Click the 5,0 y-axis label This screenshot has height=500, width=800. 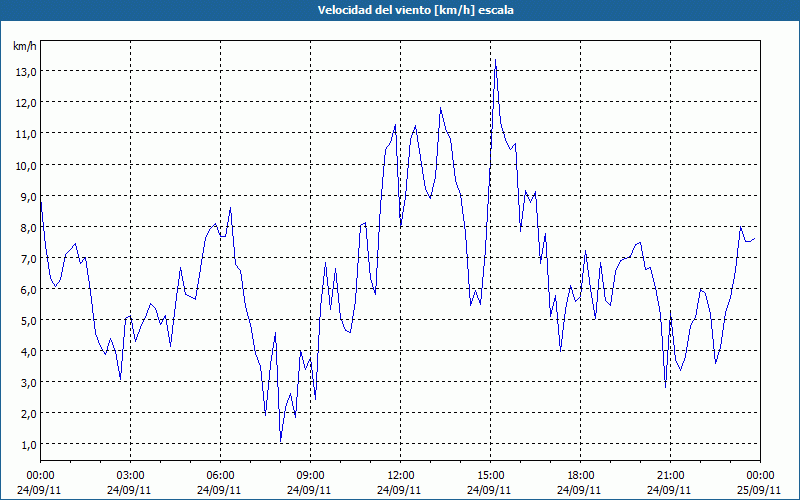point(28,321)
